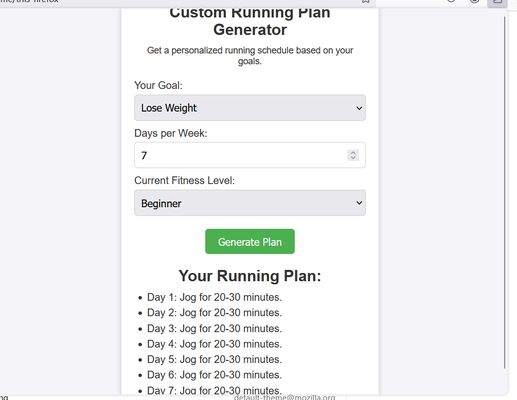Click the Your Goal label
517x400 pixels.
(158, 85)
